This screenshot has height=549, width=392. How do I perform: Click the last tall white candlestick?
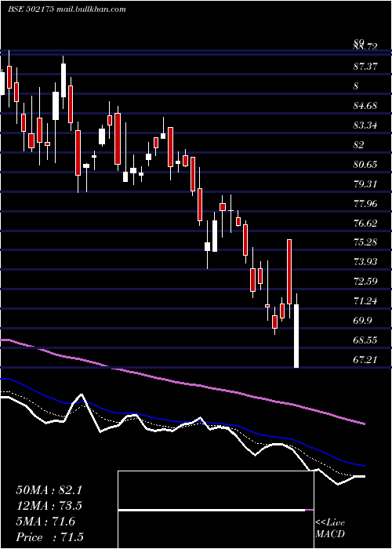click(296, 336)
